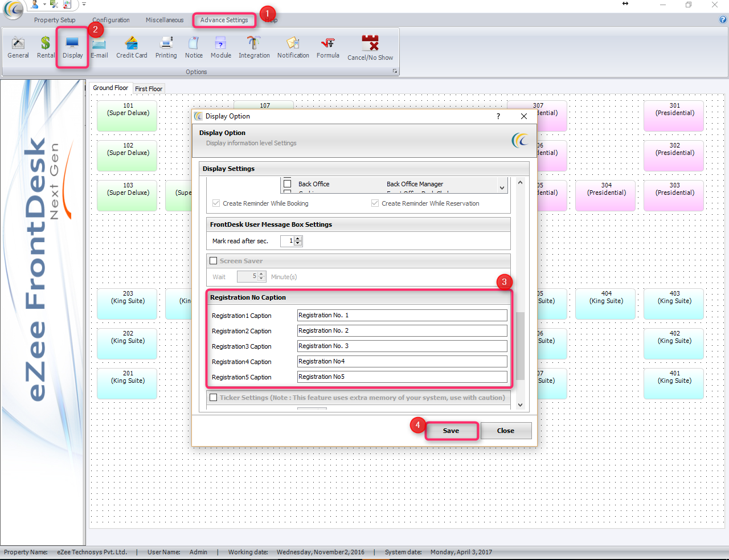The width and height of the screenshot is (729, 560).
Task: Click the help question mark in Display Option dialog
Action: (498, 116)
